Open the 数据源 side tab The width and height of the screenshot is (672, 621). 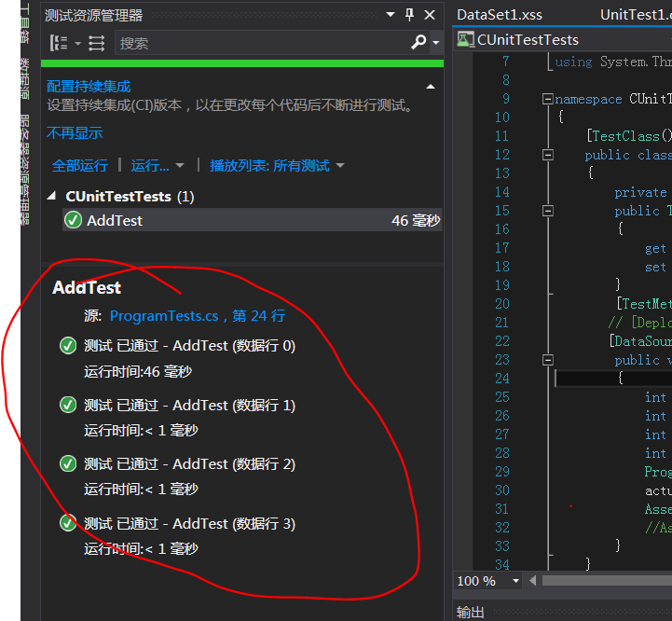pos(25,78)
